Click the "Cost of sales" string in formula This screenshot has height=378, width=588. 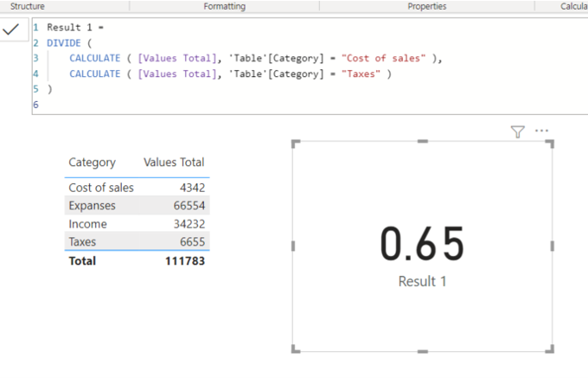pos(383,59)
